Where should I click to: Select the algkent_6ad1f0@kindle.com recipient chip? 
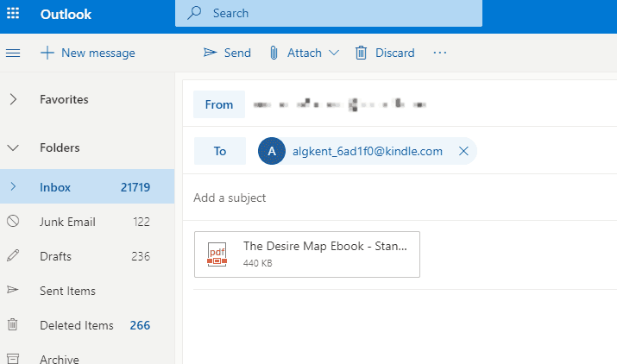[367, 151]
